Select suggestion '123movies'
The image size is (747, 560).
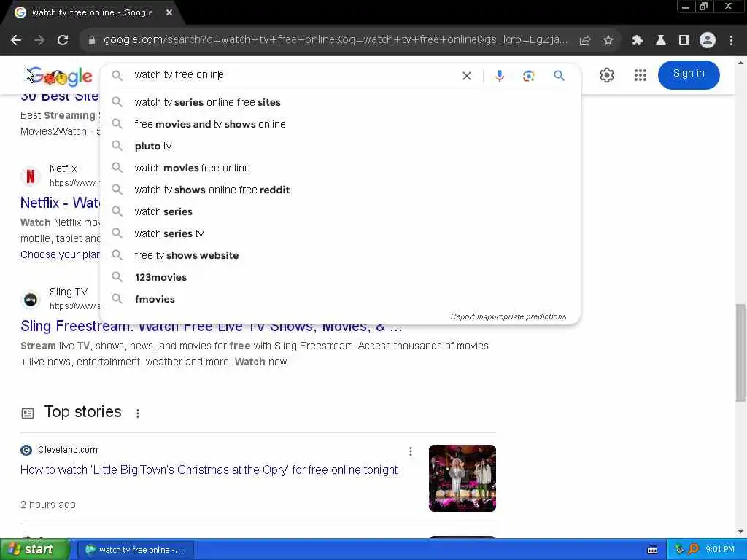point(340,278)
